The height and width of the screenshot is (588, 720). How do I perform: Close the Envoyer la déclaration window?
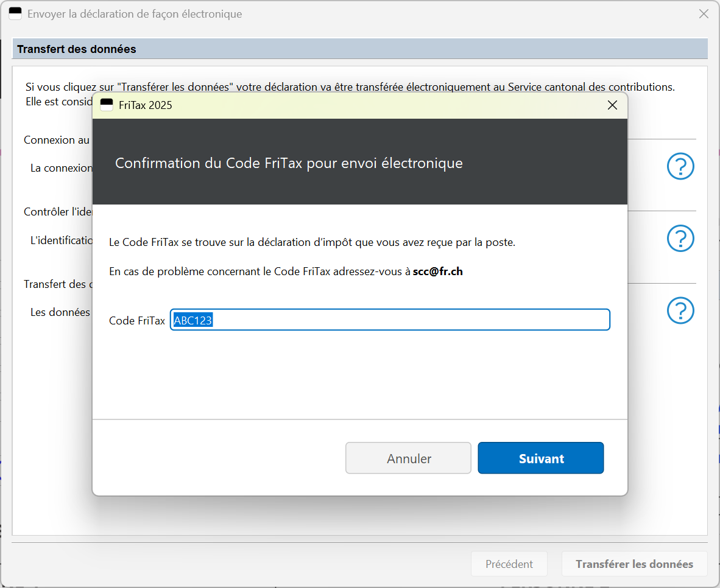coord(704,14)
